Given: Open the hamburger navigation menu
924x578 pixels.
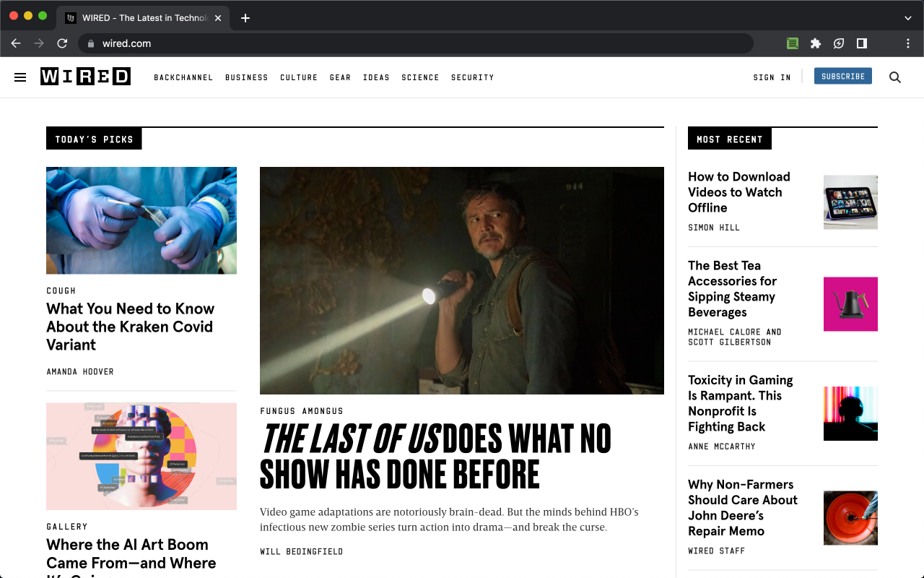Looking at the screenshot, I should click(20, 77).
